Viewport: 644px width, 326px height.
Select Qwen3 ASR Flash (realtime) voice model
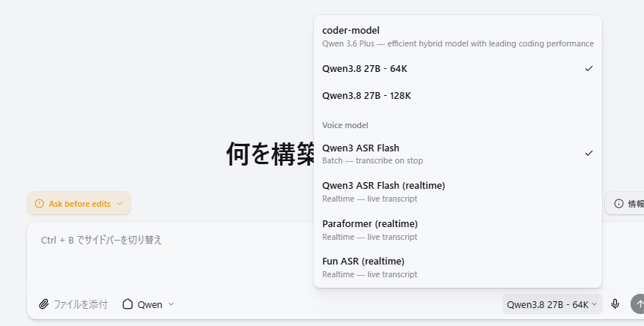458,192
